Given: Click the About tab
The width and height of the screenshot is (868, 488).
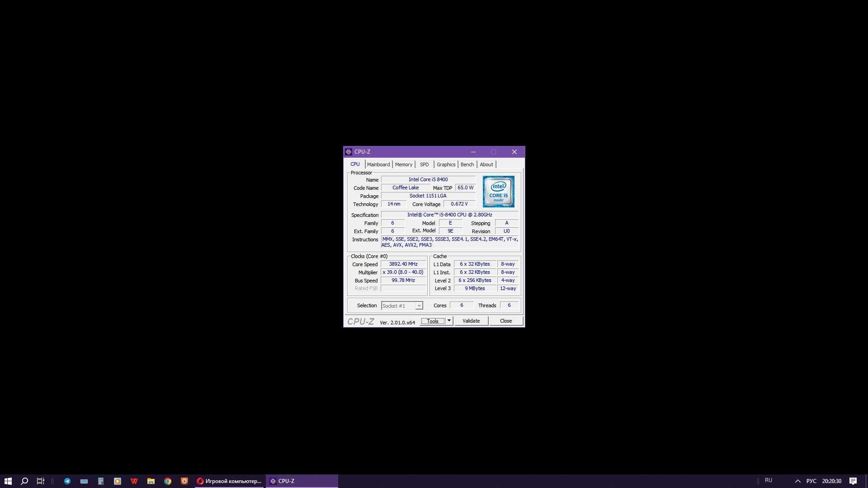Looking at the screenshot, I should point(486,164).
